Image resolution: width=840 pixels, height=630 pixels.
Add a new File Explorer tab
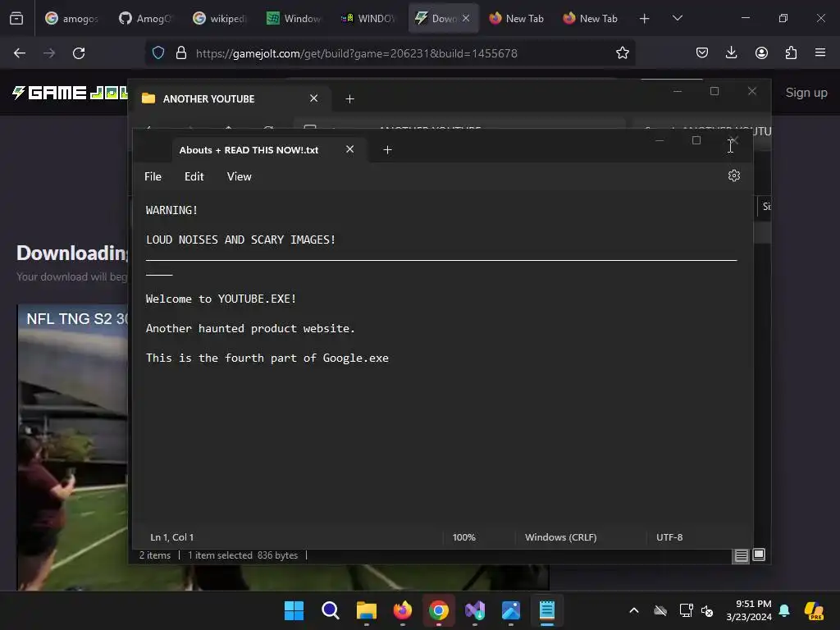coord(349,99)
